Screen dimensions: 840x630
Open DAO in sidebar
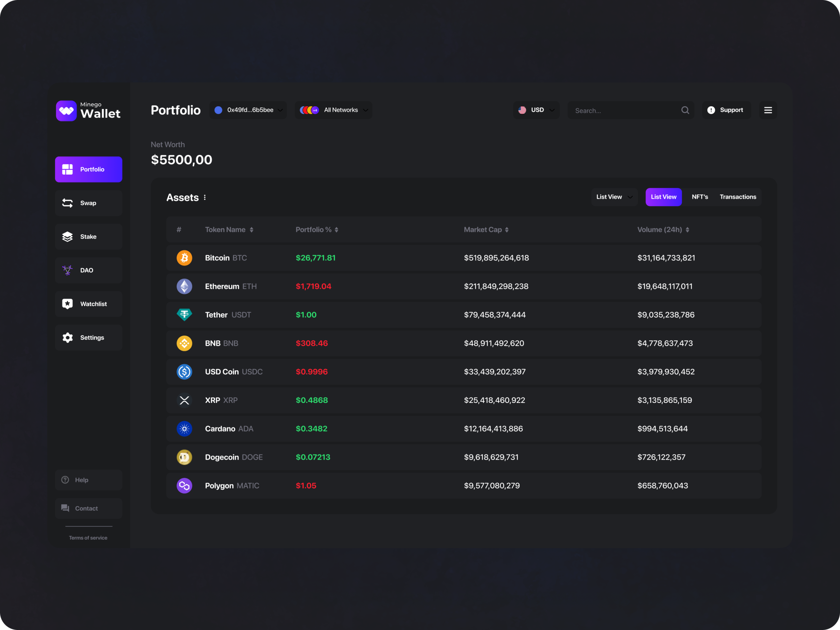(x=89, y=270)
